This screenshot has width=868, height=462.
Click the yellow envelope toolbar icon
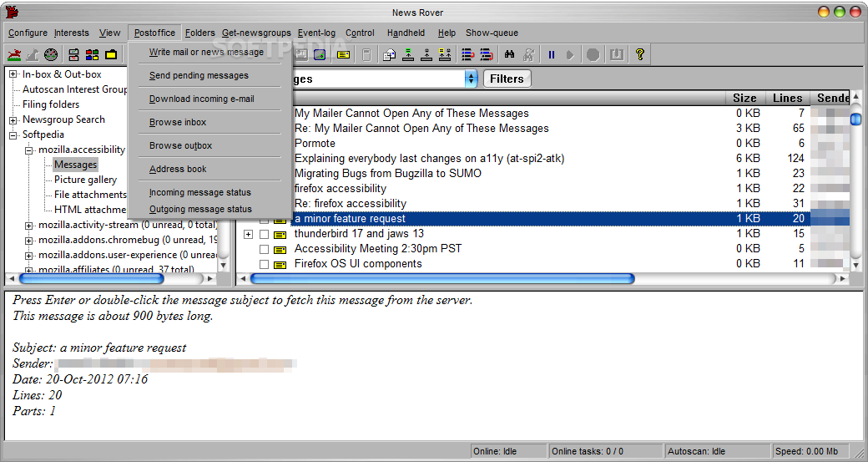pos(343,54)
